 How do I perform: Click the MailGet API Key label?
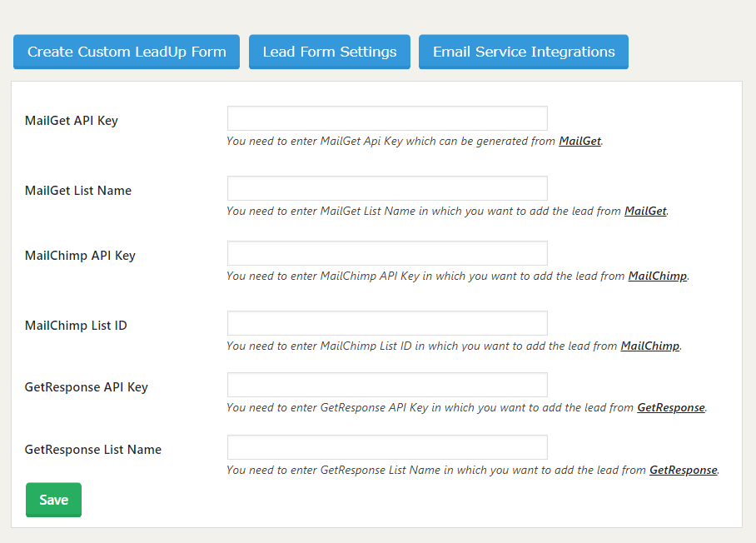tap(72, 121)
